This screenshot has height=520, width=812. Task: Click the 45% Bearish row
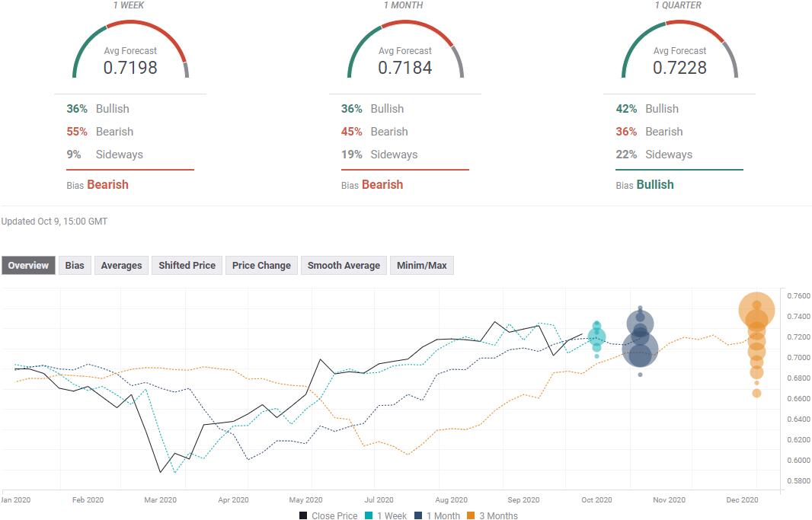click(375, 132)
